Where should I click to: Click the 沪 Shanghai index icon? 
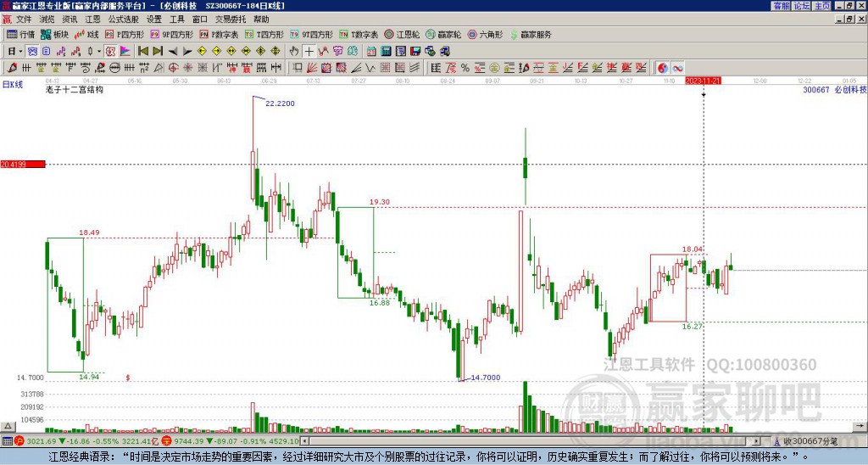coord(19,441)
